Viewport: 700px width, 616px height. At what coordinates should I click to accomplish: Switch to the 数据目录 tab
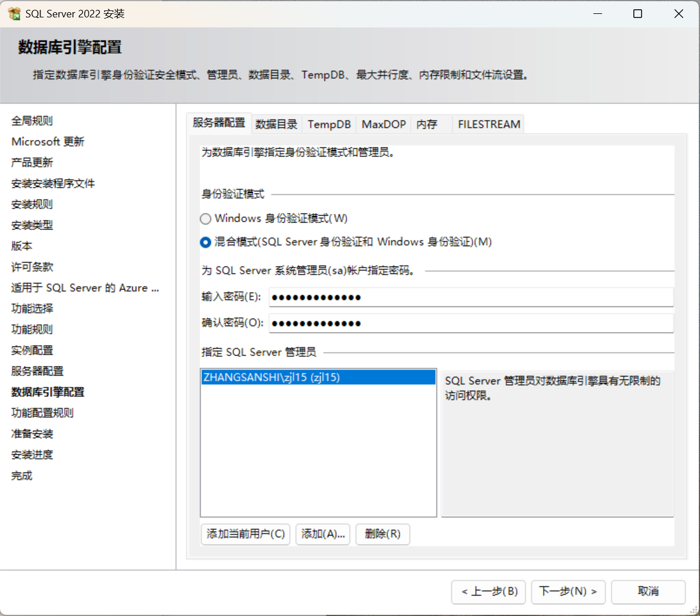tap(276, 123)
